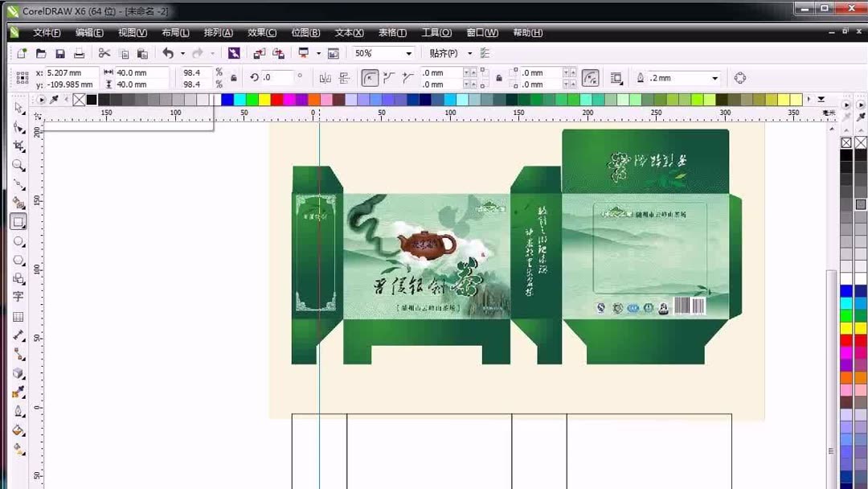Open the 文件 menu
This screenshot has height=489, width=868.
[46, 32]
